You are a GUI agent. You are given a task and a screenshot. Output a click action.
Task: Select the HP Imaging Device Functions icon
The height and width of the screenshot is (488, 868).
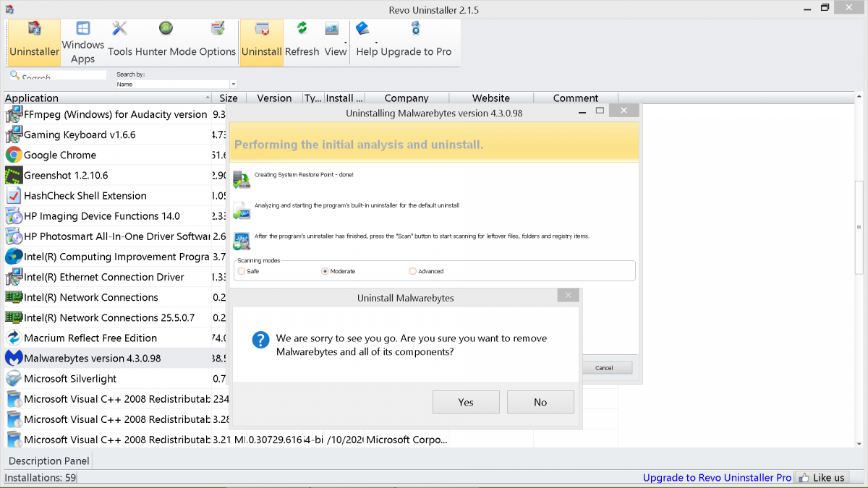[x=14, y=215]
